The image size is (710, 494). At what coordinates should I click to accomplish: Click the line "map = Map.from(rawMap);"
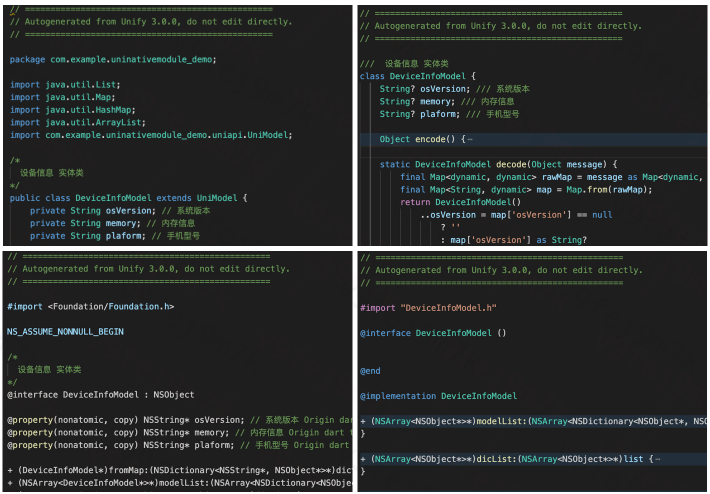(x=526, y=190)
